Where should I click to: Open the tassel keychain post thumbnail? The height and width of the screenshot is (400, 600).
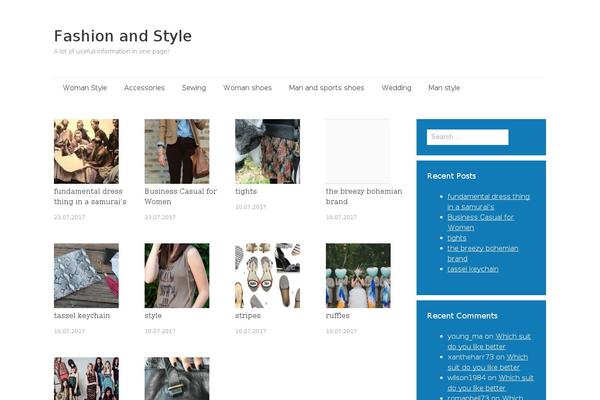(x=86, y=276)
